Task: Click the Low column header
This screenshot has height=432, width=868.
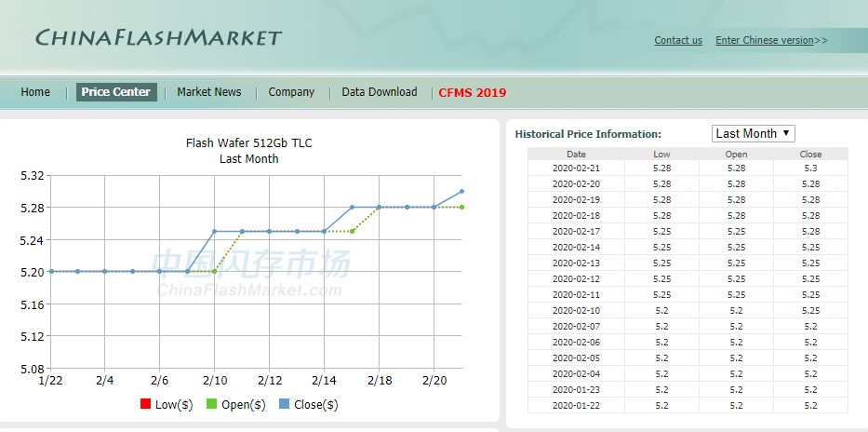Action: 661,154
